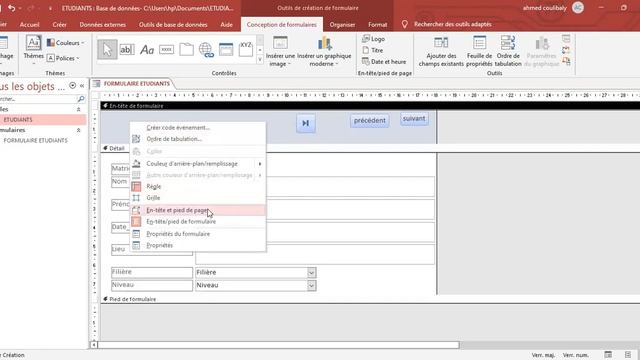Undo the last action
Image resolution: width=640 pixels, height=360 pixels.
12,8
